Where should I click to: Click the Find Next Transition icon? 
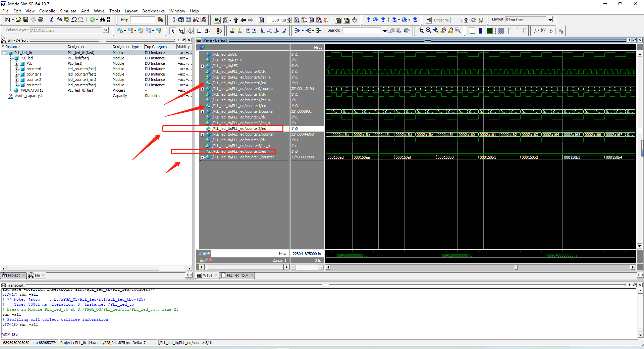254,31
